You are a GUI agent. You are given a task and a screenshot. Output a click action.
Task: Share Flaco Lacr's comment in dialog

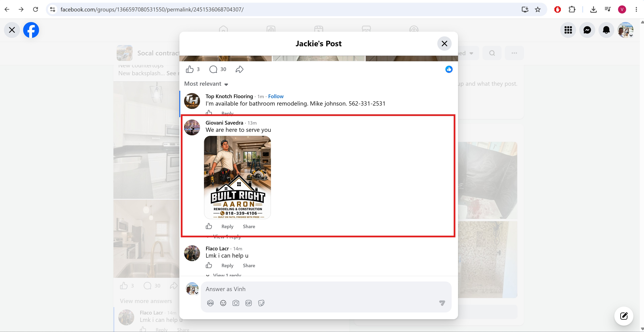click(x=249, y=266)
